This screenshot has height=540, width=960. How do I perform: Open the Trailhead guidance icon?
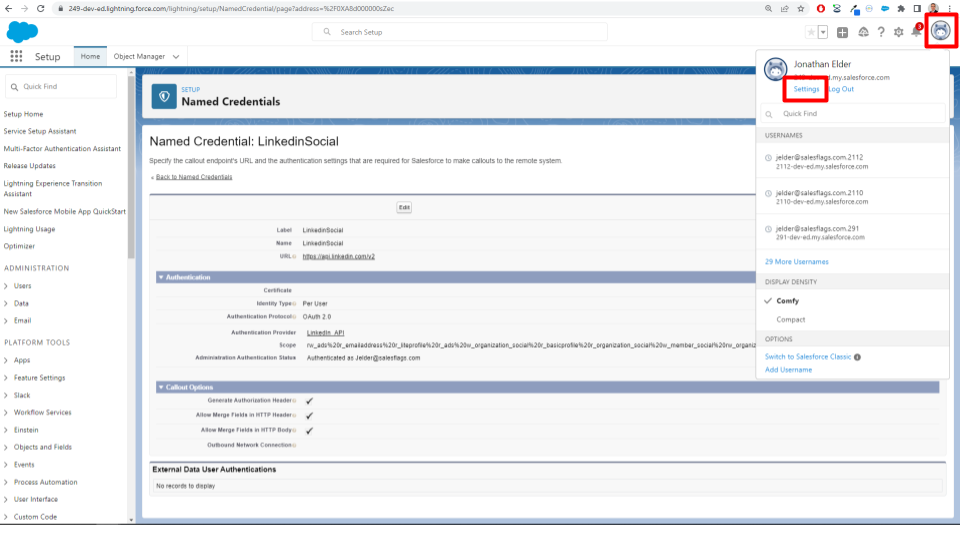pos(863,32)
